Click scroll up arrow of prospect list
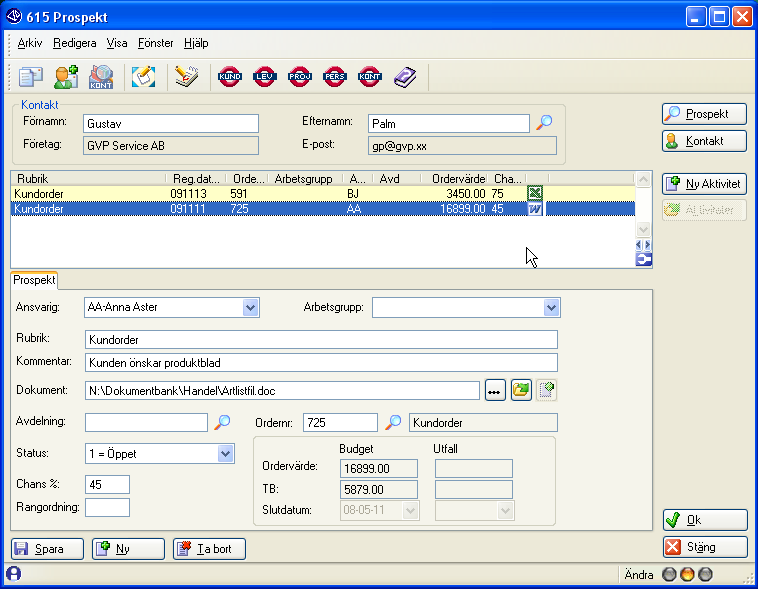 tap(643, 179)
